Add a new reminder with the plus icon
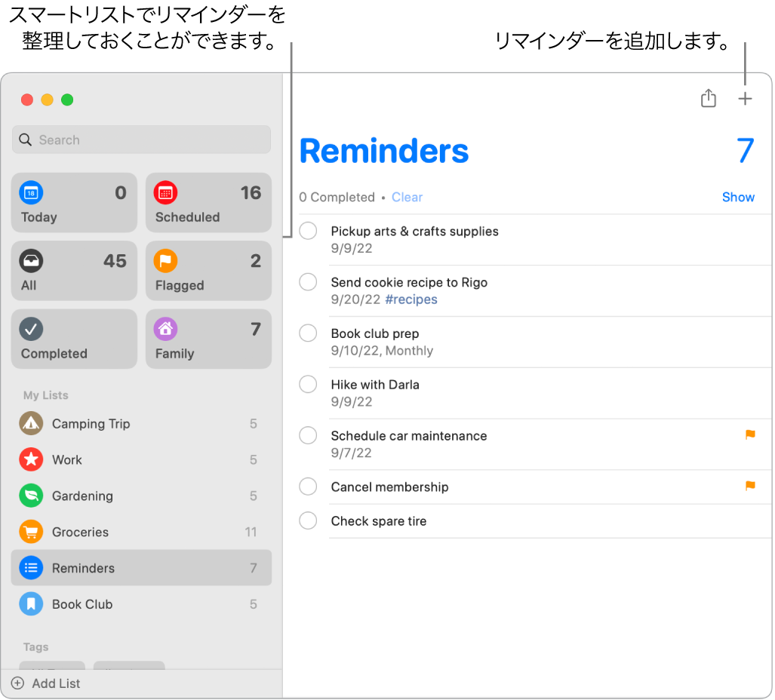The height and width of the screenshot is (700, 775). point(746,98)
